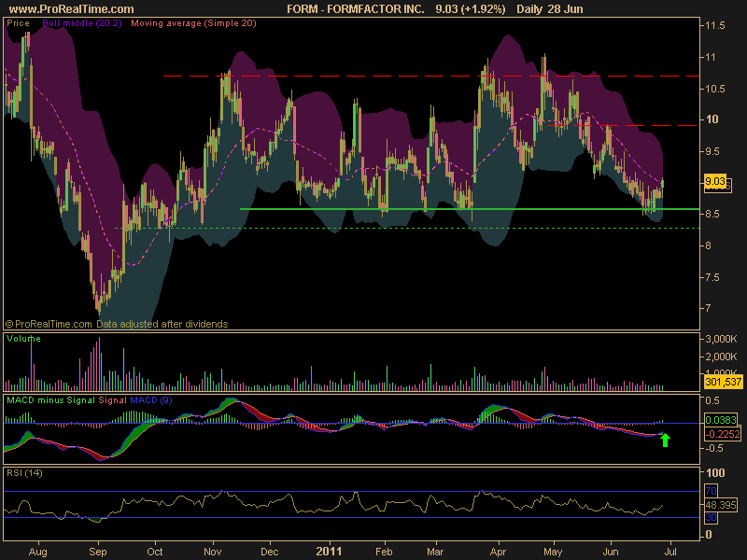The width and height of the screenshot is (747, 560).
Task: Select the Daily 28 Jun timeframe text
Action: (550, 9)
